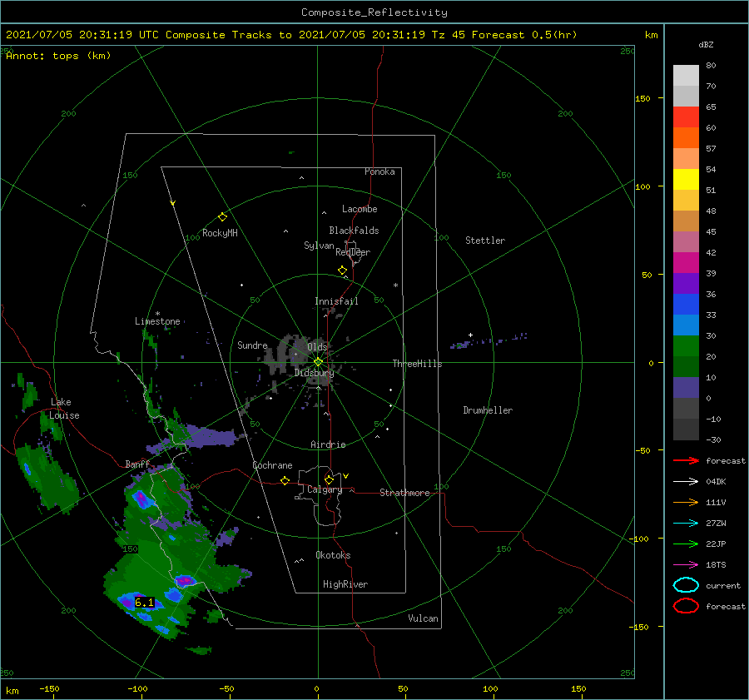Screen dimensions: 749x700
Task: Click the Didsbury label
Action: [314, 373]
